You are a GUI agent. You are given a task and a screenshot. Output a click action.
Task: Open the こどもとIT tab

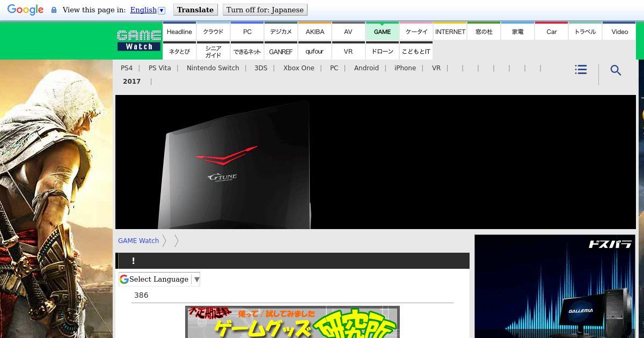coord(416,51)
